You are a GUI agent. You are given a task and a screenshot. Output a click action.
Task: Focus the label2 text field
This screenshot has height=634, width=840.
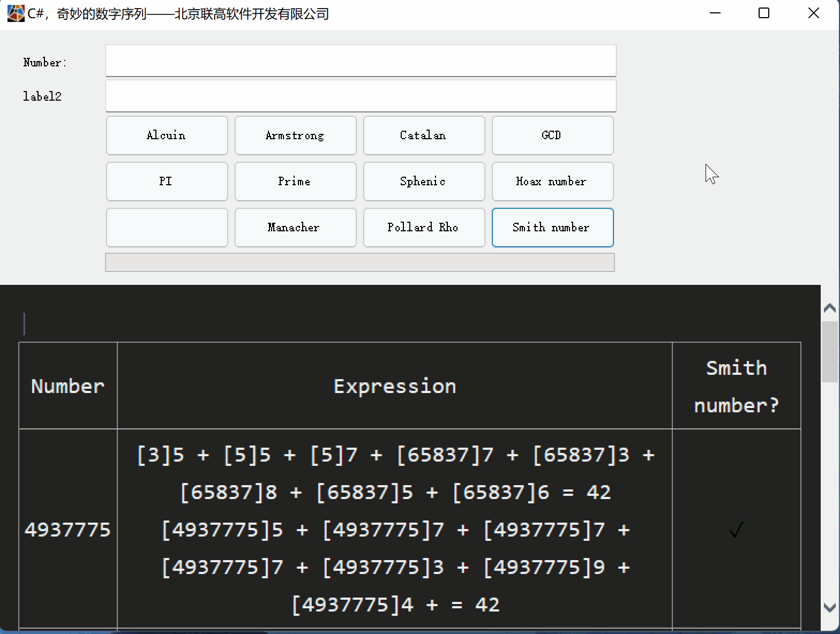pyautogui.click(x=361, y=96)
